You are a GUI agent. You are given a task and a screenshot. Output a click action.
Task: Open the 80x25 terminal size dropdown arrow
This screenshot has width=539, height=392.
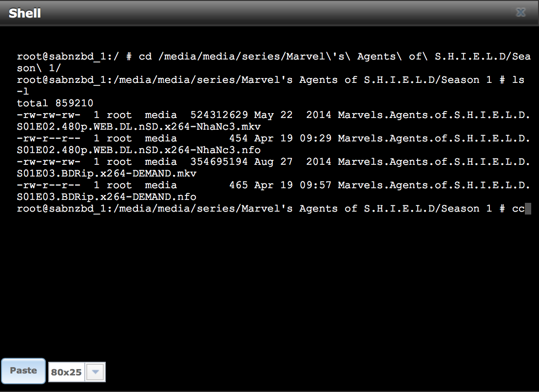pos(95,372)
